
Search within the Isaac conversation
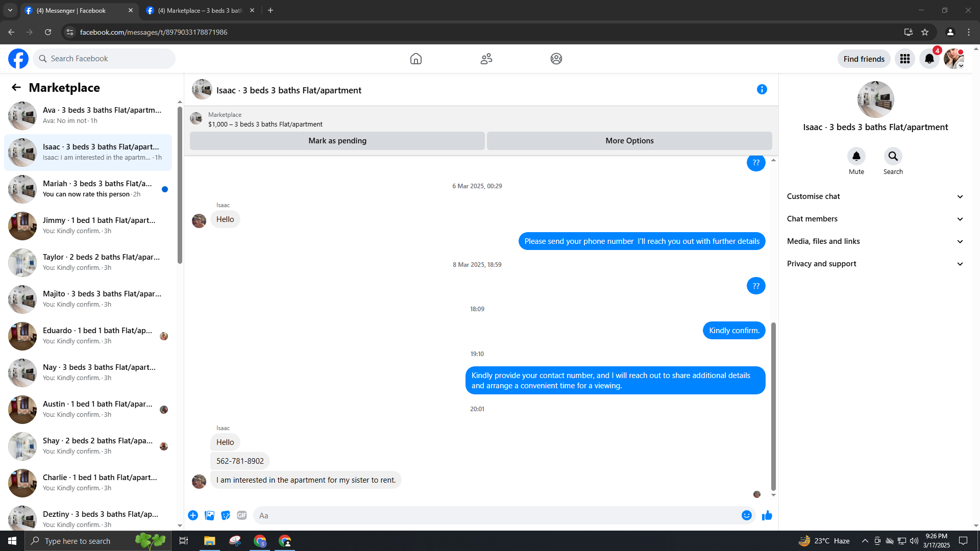(893, 156)
